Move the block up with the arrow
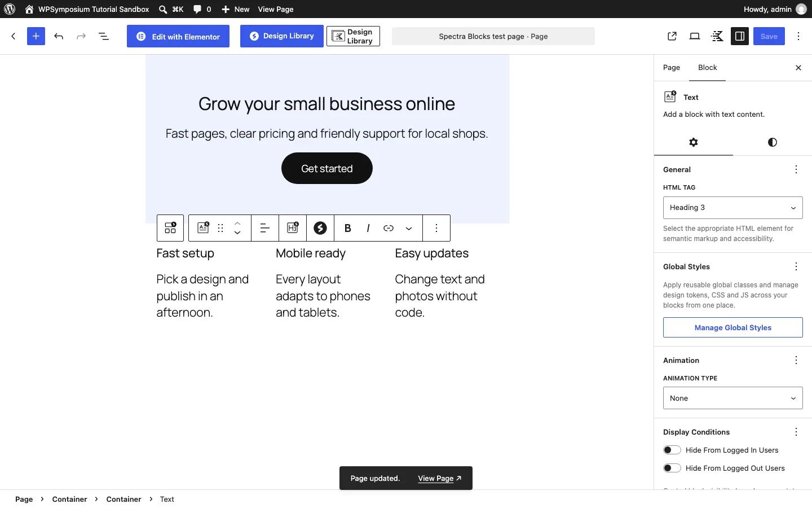This screenshot has width=812, height=508. pos(237,223)
